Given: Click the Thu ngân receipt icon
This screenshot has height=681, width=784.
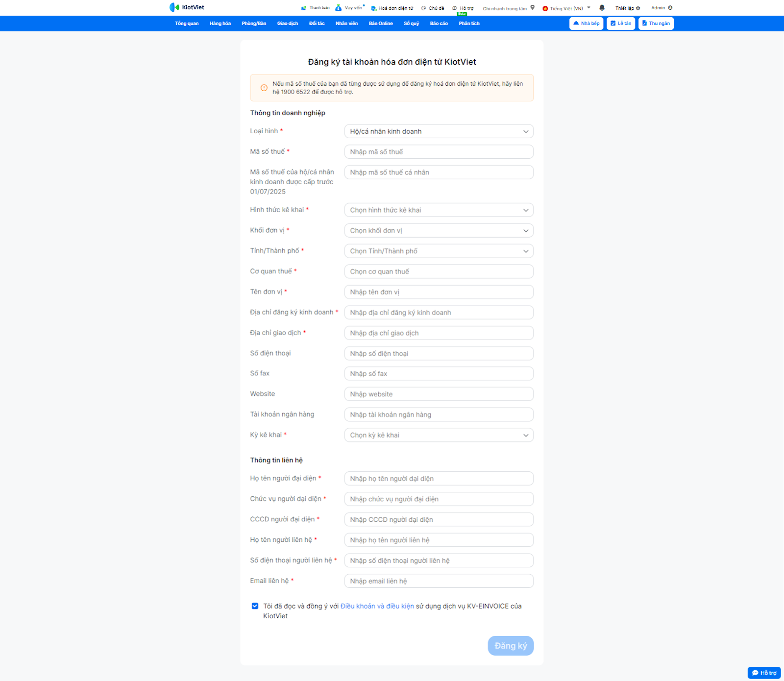Looking at the screenshot, I should click(645, 23).
